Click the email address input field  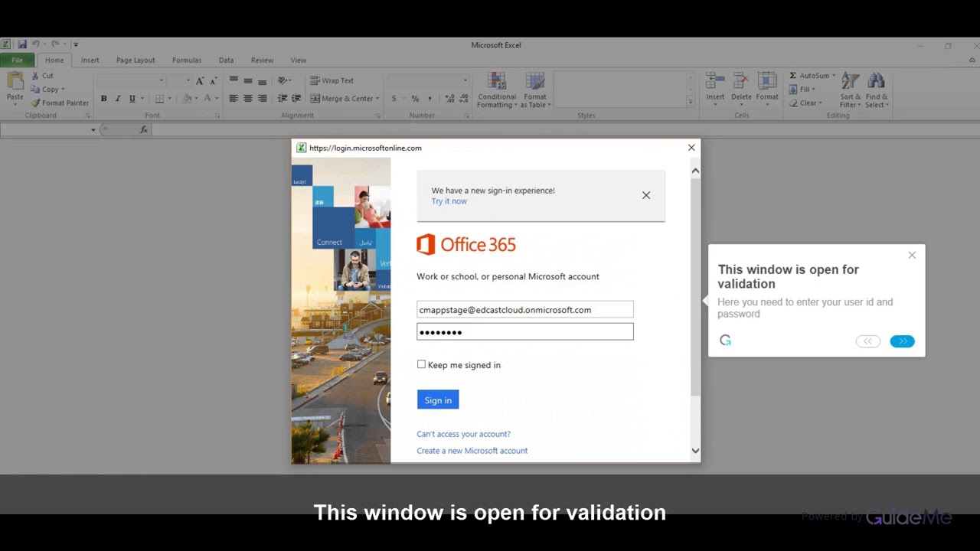pyautogui.click(x=525, y=309)
